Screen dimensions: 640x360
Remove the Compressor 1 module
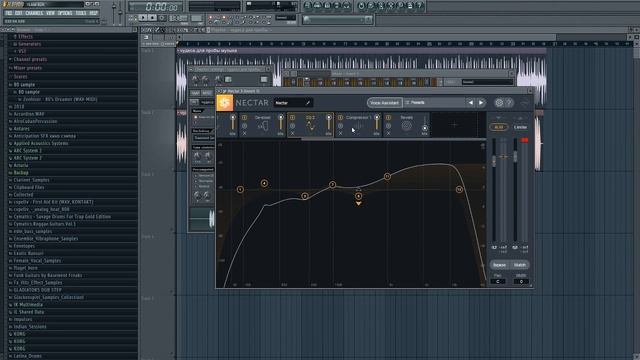[340, 133]
